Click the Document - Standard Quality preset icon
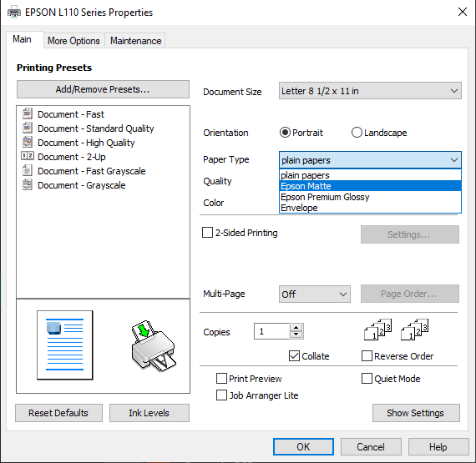The image size is (476, 463). coord(28,128)
